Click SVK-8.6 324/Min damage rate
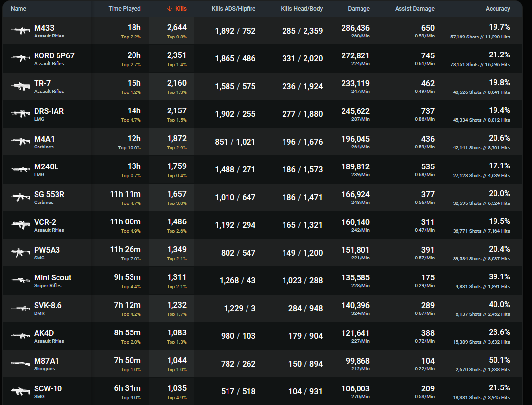 tap(361, 313)
